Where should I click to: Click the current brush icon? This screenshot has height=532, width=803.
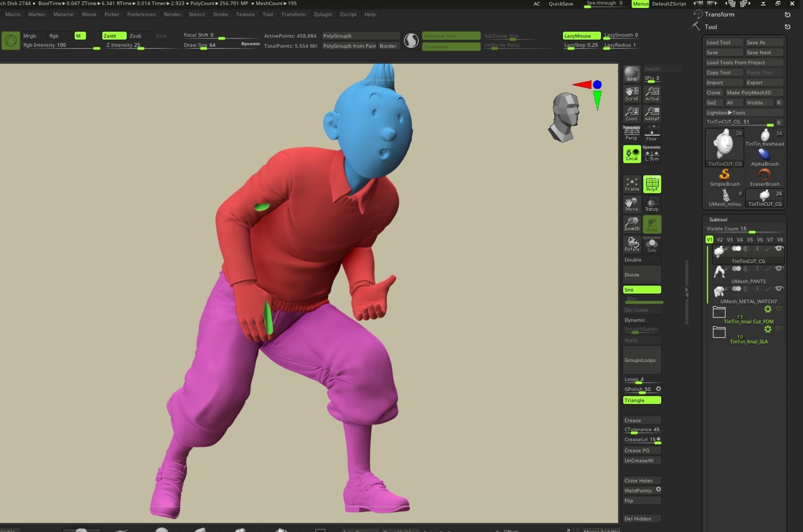(11, 41)
